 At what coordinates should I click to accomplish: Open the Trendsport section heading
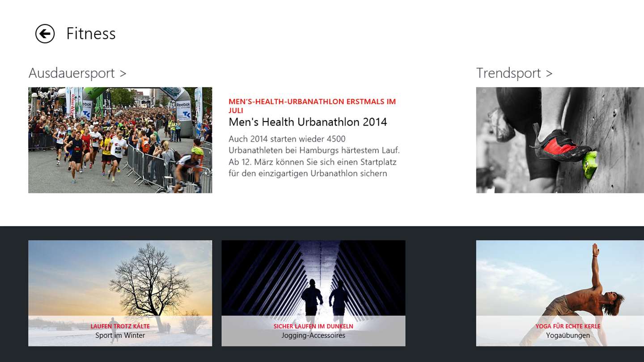tap(514, 73)
